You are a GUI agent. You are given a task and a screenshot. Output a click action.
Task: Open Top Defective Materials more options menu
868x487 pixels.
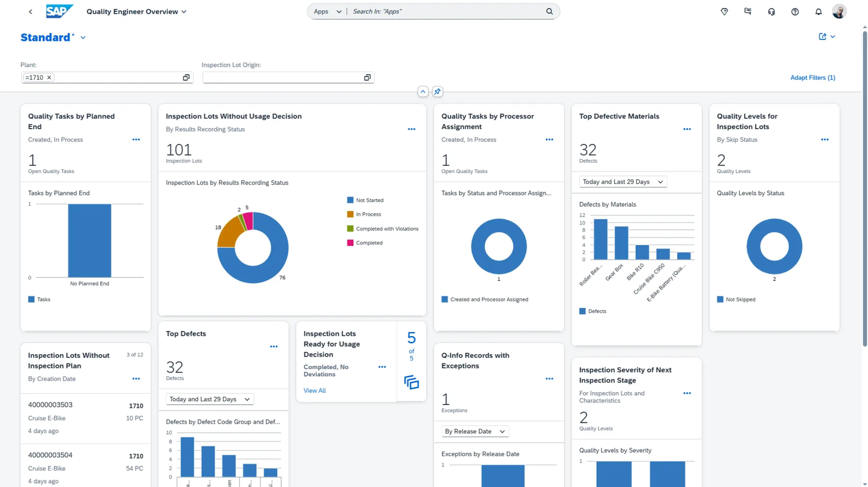[x=687, y=129]
